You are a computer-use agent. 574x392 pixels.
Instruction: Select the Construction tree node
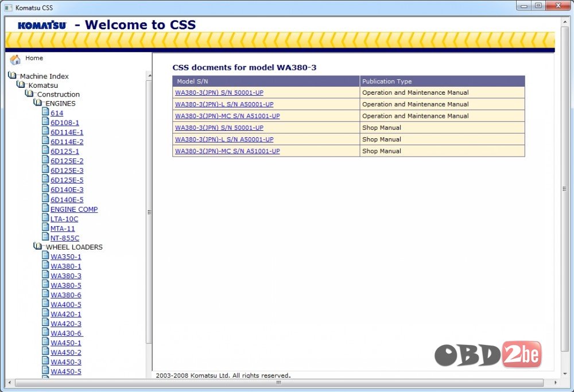point(58,95)
